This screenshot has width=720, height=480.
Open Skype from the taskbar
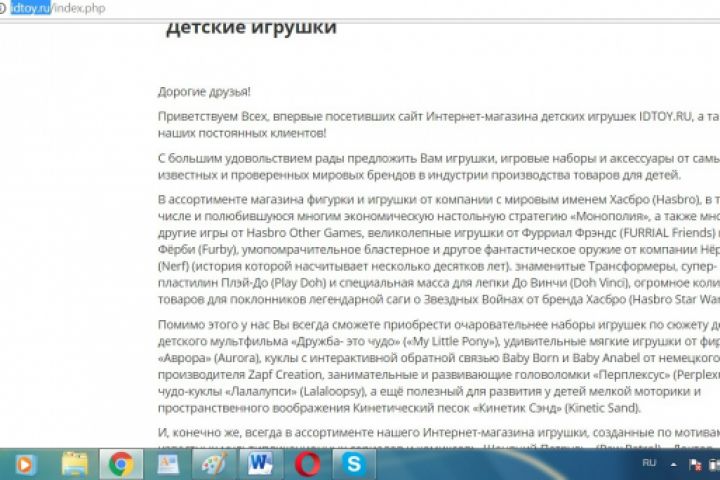point(354,464)
